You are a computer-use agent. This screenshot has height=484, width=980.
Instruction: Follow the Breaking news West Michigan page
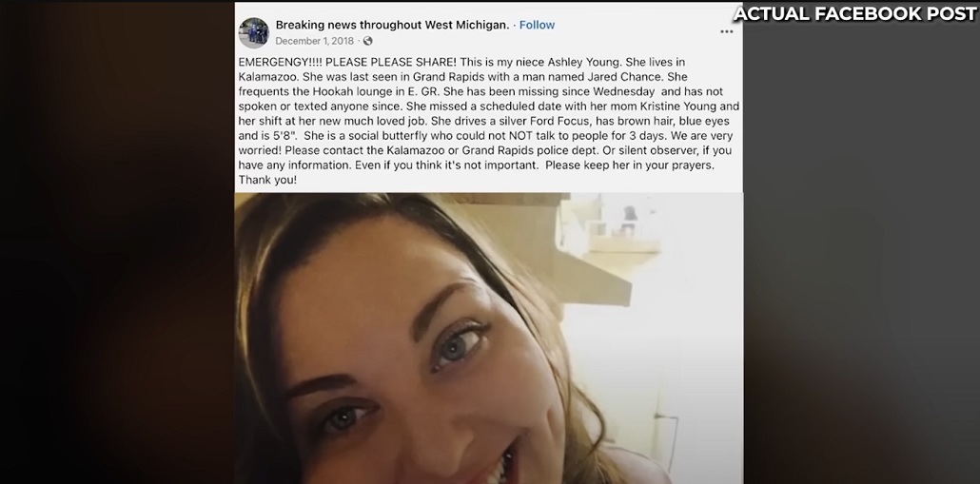537,25
